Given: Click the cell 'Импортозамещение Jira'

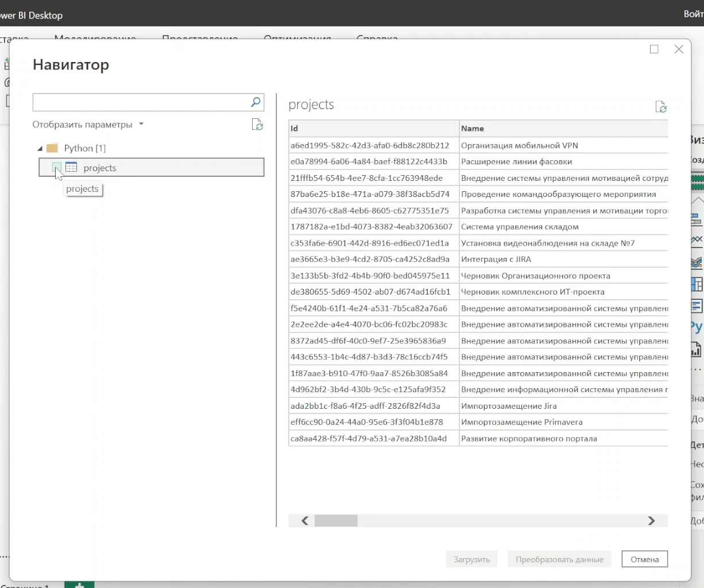Looking at the screenshot, I should [x=564, y=406].
